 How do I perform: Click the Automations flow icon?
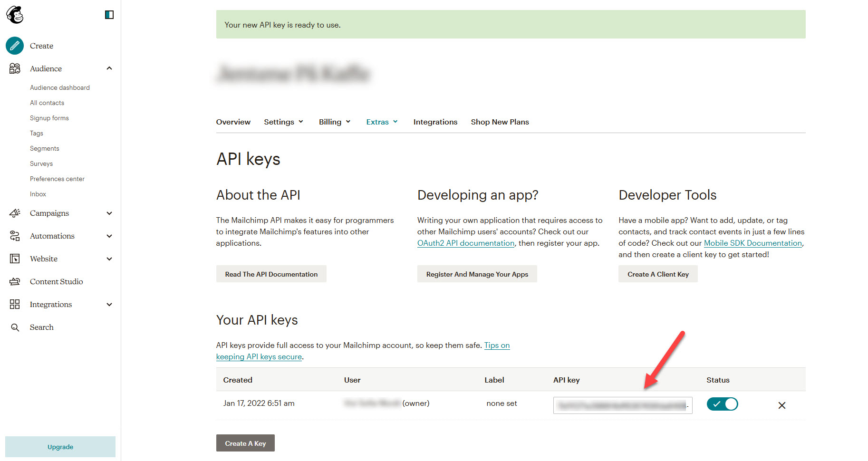[15, 236]
